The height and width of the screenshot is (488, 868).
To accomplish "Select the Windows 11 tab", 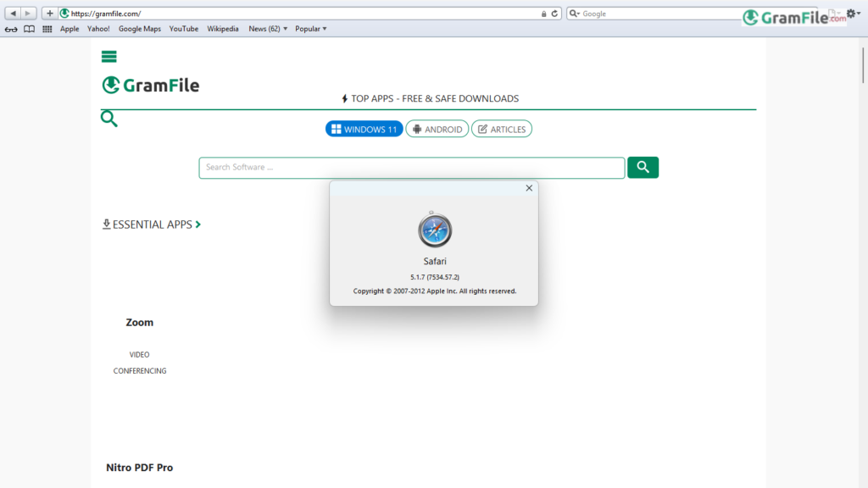I will tap(364, 129).
